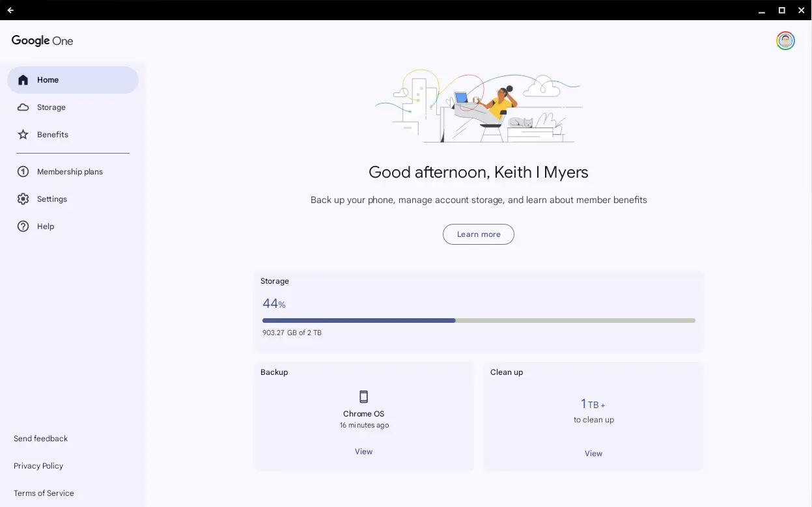Click the Settings gear icon
The image size is (812, 507).
click(23, 199)
